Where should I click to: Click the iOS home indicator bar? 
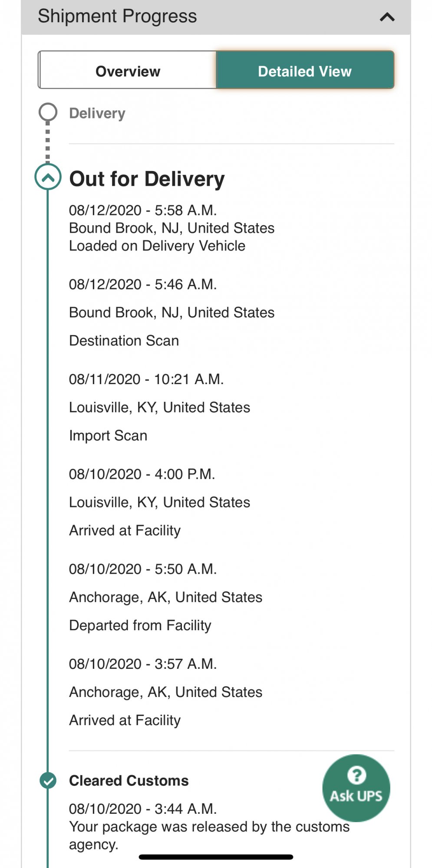[x=216, y=857]
